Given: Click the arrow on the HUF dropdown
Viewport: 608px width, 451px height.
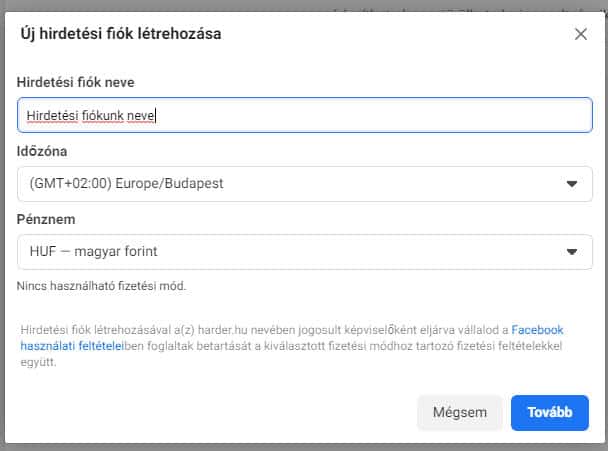Looking at the screenshot, I should pyautogui.click(x=572, y=252).
